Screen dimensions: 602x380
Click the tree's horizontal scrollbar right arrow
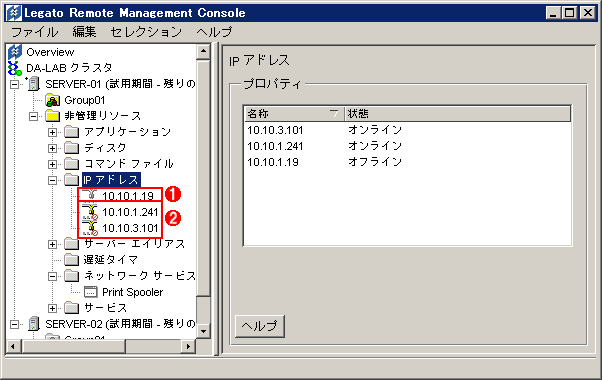tap(188, 346)
